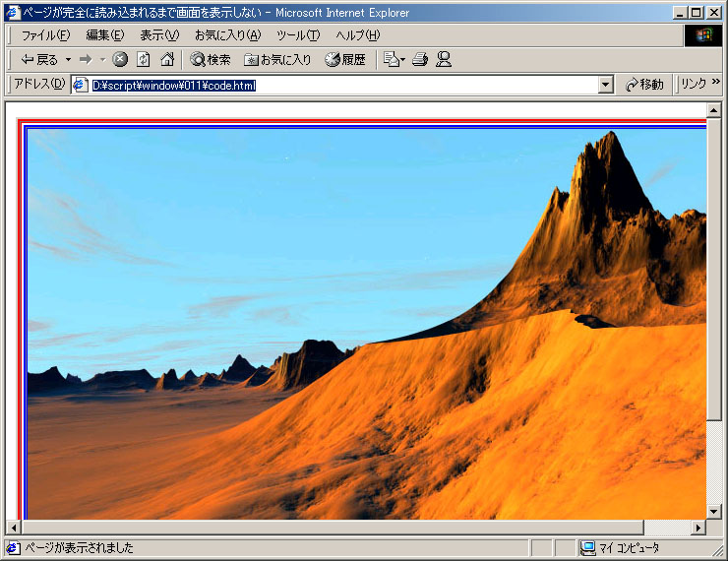Click the vertical scrollbar down arrow

(x=713, y=512)
